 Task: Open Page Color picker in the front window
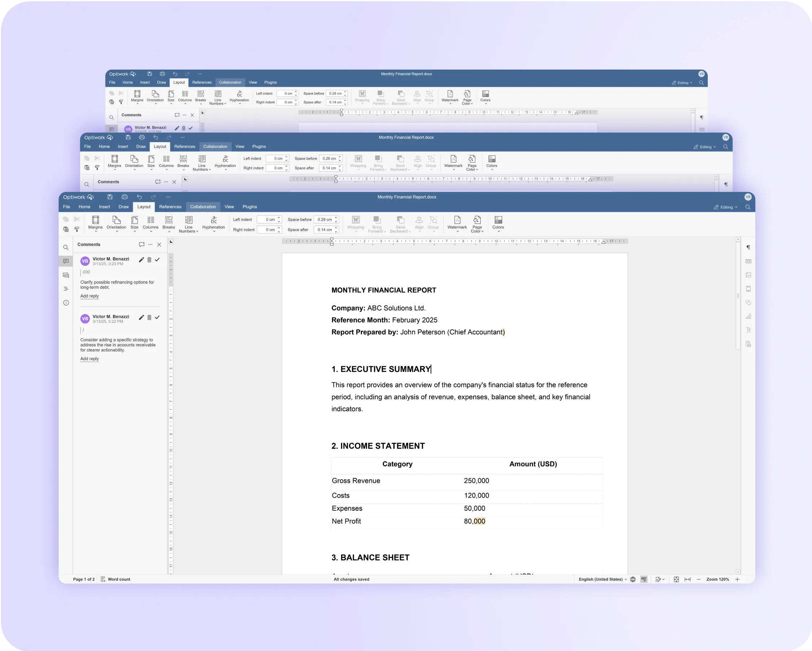pyautogui.click(x=477, y=224)
